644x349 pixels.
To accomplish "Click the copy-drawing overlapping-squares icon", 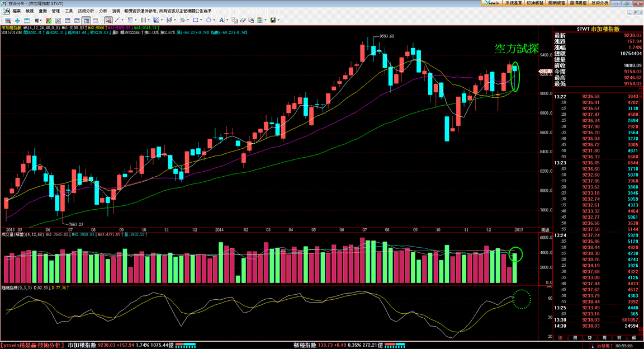I will 235,20.
